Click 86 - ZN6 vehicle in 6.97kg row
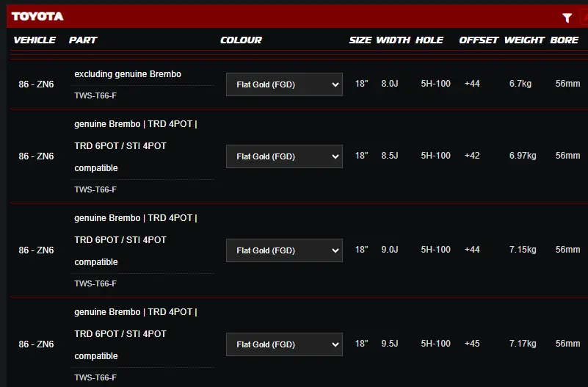Viewport: 588px width, 387px height. [37, 156]
